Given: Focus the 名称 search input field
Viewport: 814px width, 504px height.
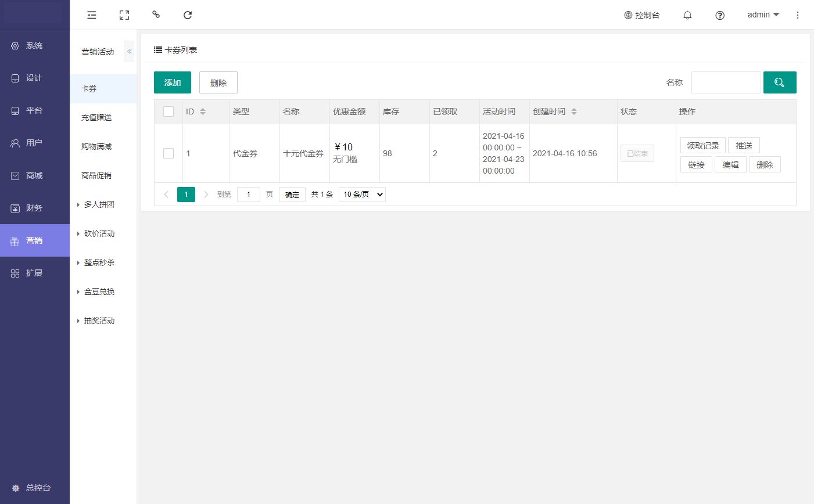Looking at the screenshot, I should coord(726,82).
